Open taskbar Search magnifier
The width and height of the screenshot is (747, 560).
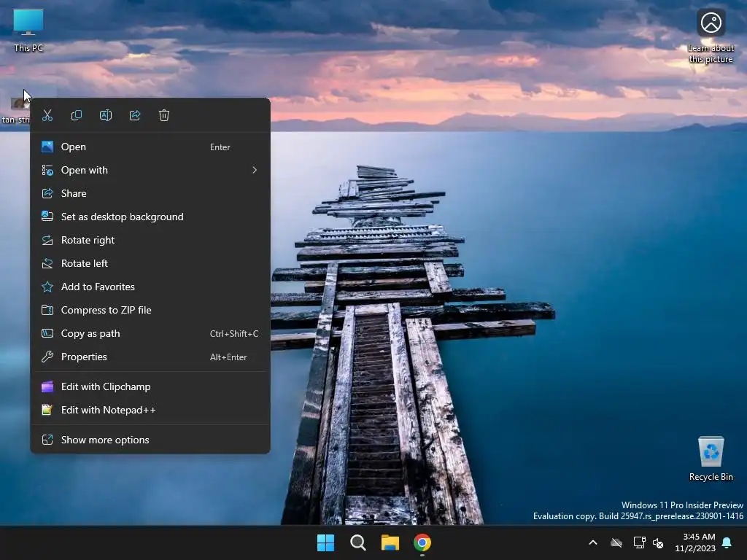pos(357,542)
